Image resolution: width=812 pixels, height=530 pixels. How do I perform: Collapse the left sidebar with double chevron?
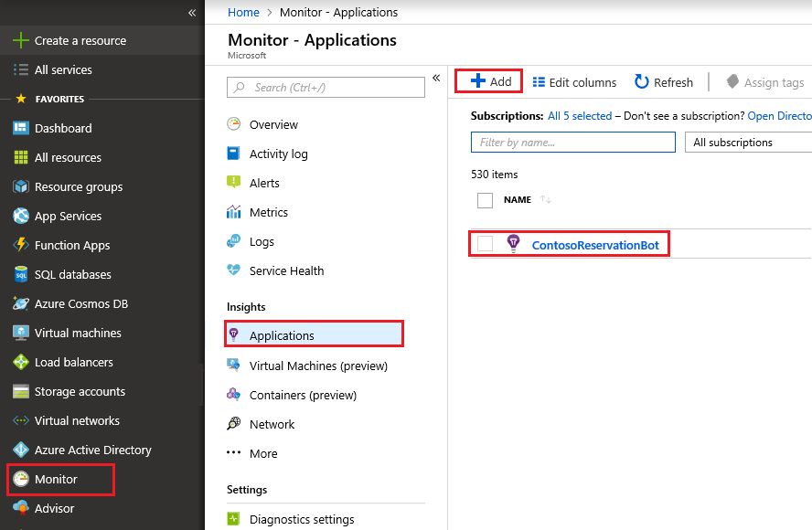pyautogui.click(x=192, y=13)
